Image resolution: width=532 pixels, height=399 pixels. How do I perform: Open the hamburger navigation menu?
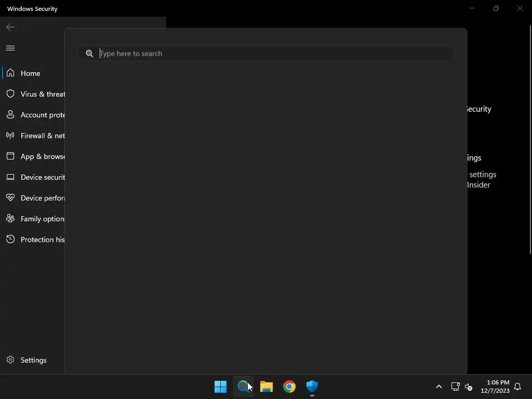tap(10, 48)
